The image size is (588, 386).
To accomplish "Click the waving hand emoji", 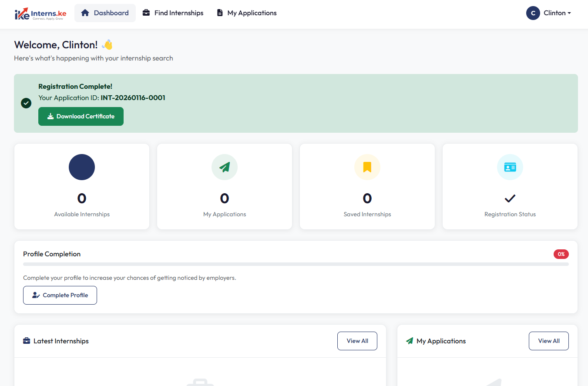I will pyautogui.click(x=107, y=45).
